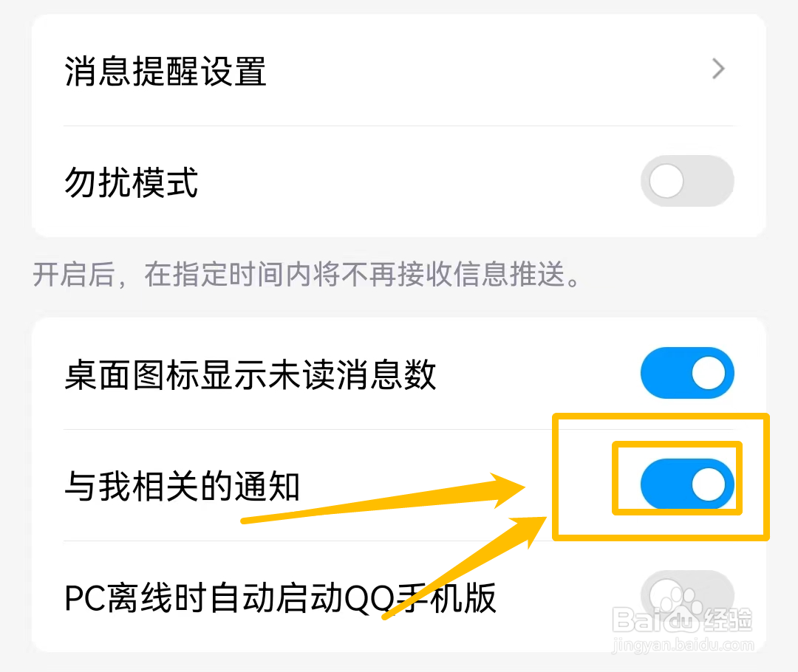Click the 经验 watermark text
Image resolution: width=798 pixels, height=672 pixels.
tap(727, 620)
